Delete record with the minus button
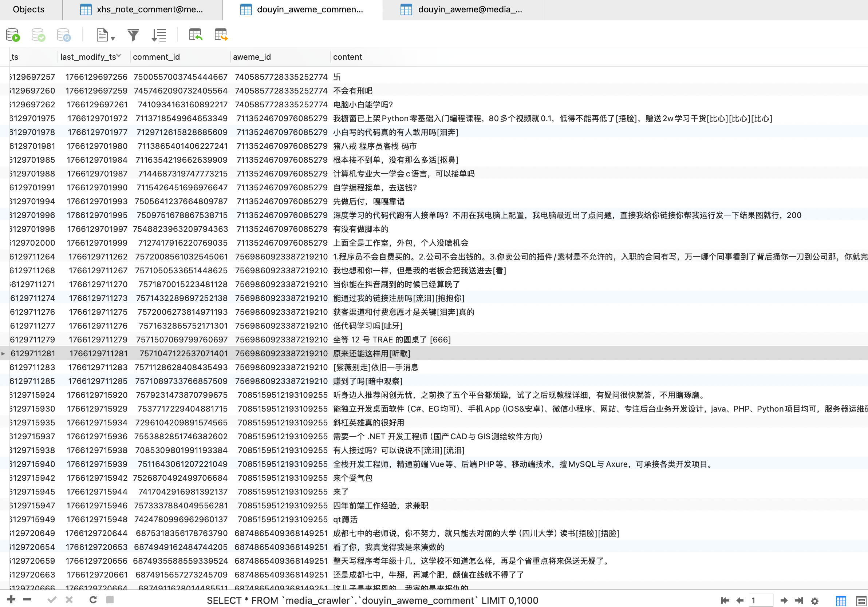 [x=27, y=599]
